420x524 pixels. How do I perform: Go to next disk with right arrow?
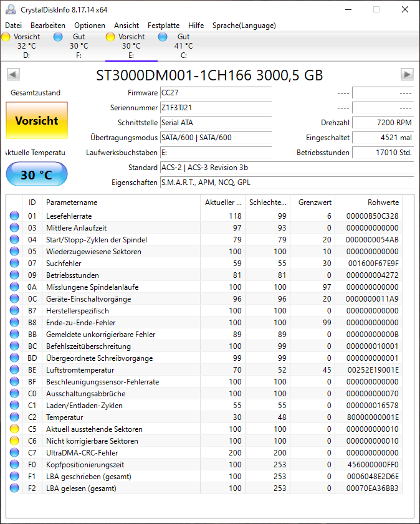407,74
